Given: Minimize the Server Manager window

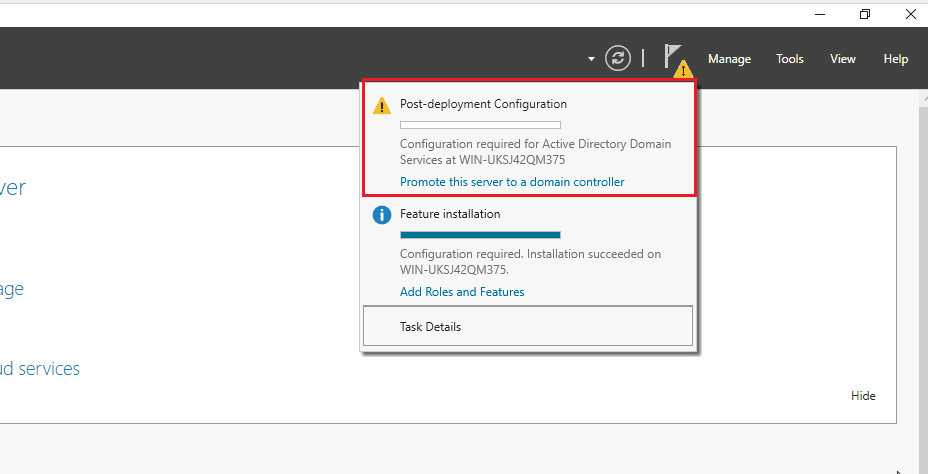Looking at the screenshot, I should pos(820,14).
